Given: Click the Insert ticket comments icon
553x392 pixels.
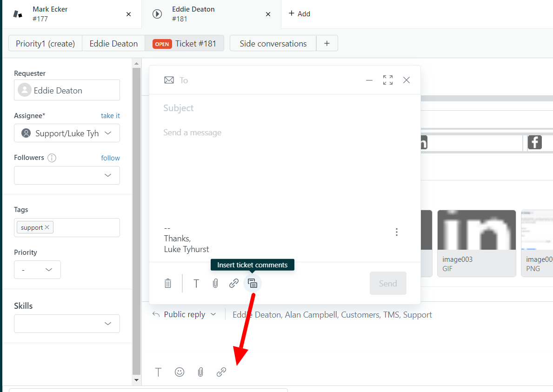Looking at the screenshot, I should click(x=253, y=283).
